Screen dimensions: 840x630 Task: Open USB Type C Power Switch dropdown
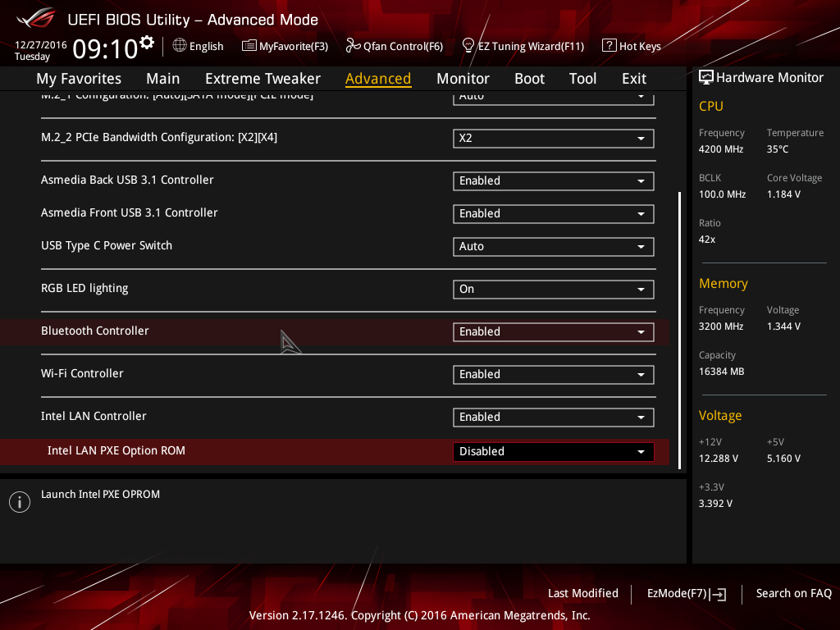[x=554, y=246]
